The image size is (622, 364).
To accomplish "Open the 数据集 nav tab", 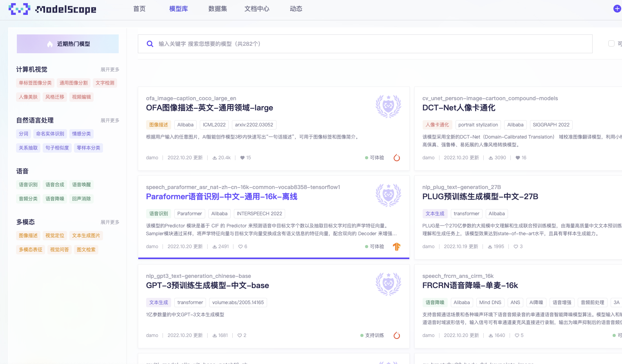I will [x=218, y=9].
